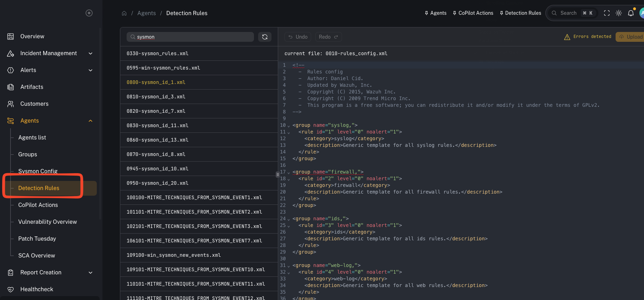Collapse the Agents sidebar section

point(90,121)
